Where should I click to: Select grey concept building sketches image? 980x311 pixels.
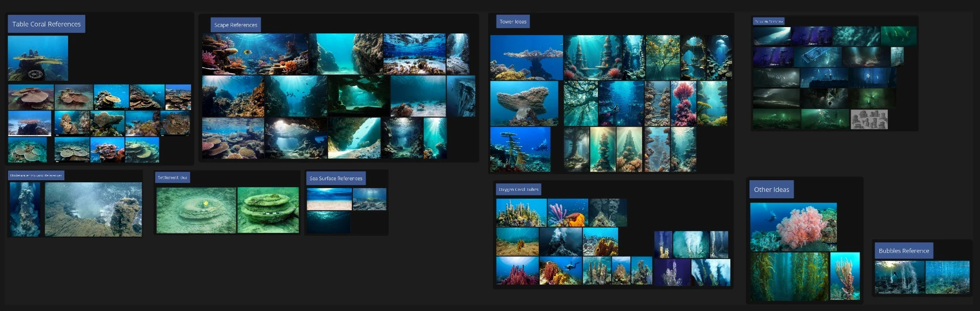tap(869, 120)
